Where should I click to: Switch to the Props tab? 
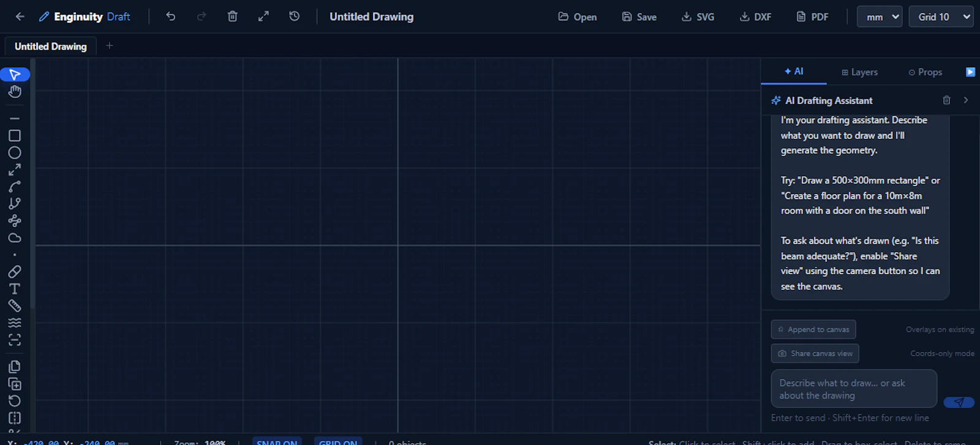pyautogui.click(x=925, y=72)
